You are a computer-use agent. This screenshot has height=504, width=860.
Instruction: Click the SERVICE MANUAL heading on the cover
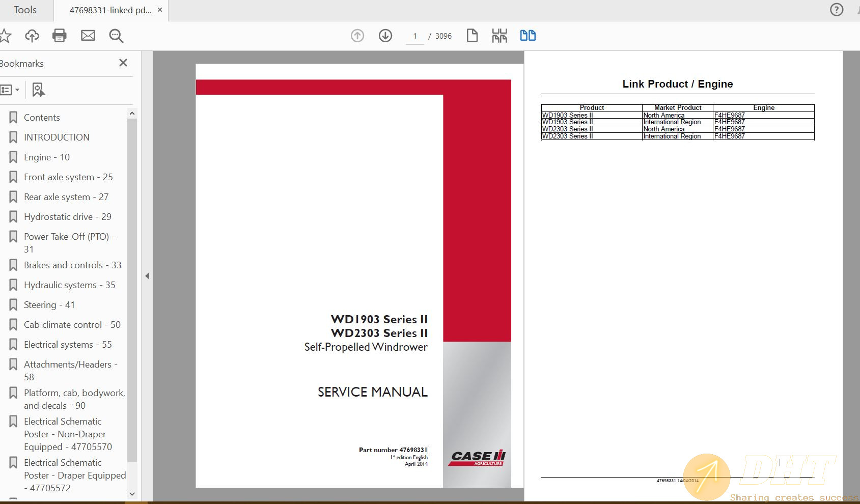(x=373, y=392)
